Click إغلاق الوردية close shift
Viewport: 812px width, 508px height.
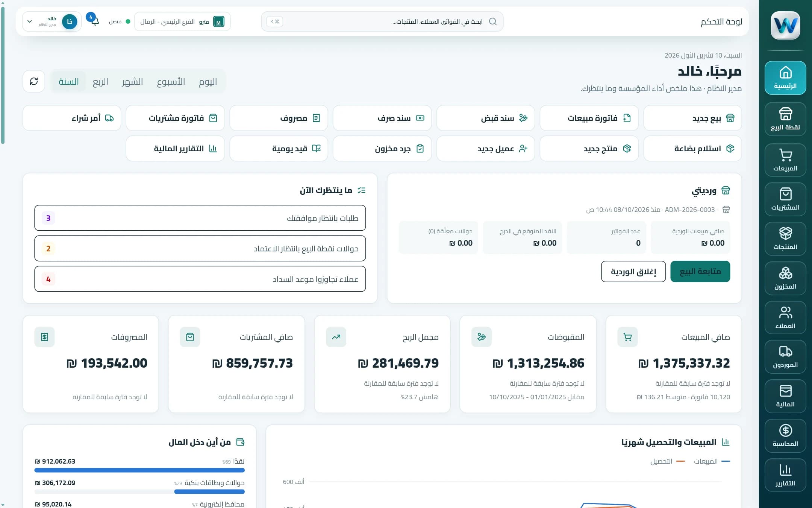click(x=633, y=271)
